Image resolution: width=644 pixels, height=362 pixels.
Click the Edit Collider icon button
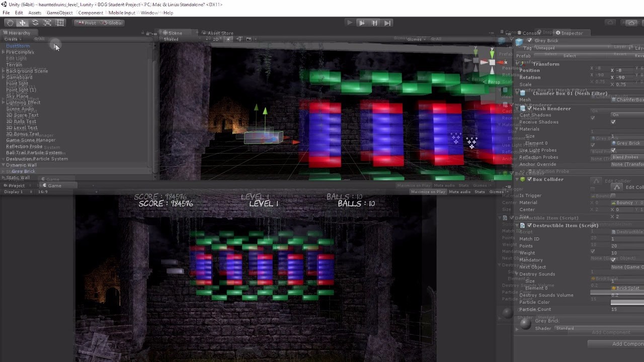pyautogui.click(x=616, y=188)
